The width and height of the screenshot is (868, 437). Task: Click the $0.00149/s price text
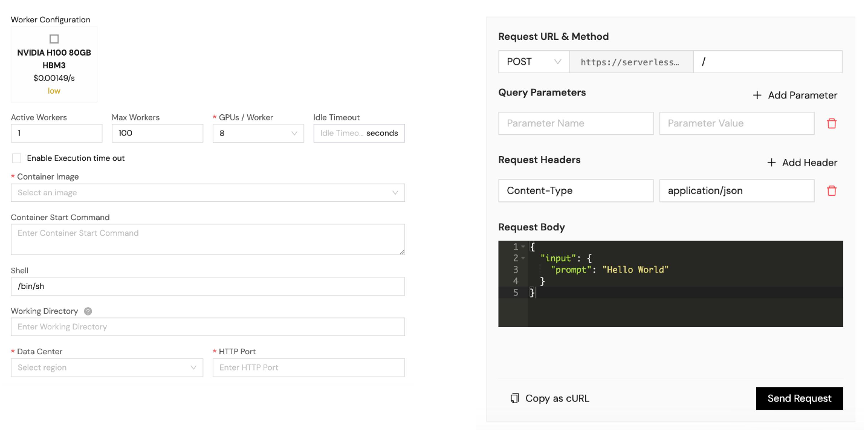54,78
